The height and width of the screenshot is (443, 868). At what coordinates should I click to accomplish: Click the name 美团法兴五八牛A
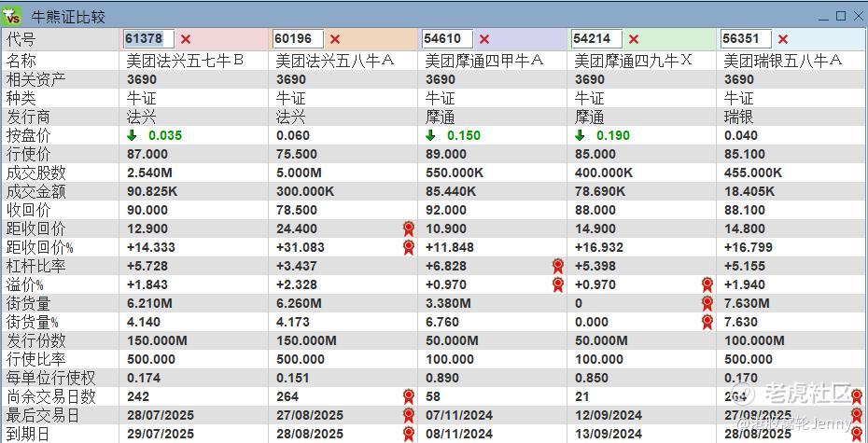click(335, 61)
